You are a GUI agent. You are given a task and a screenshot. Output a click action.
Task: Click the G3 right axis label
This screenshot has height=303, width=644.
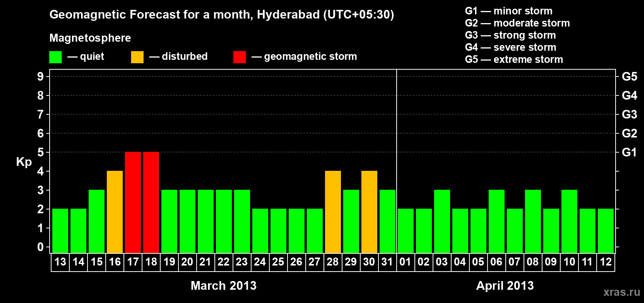tap(630, 114)
